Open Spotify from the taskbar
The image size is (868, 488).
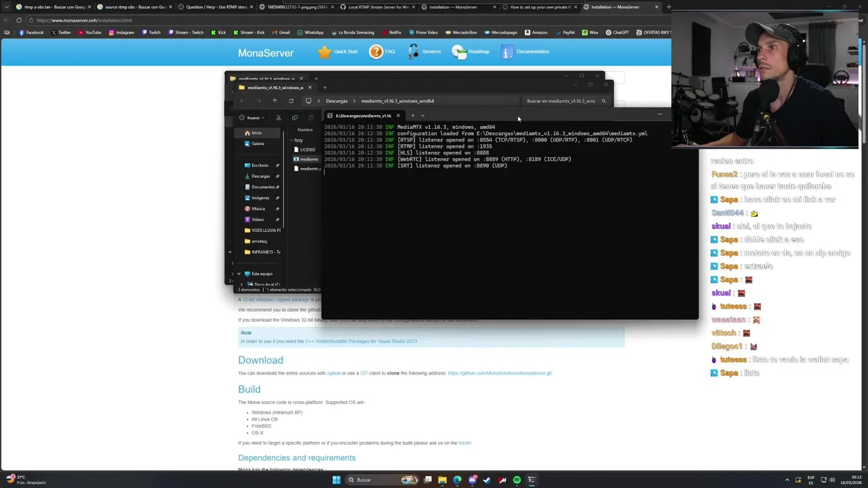click(517, 480)
